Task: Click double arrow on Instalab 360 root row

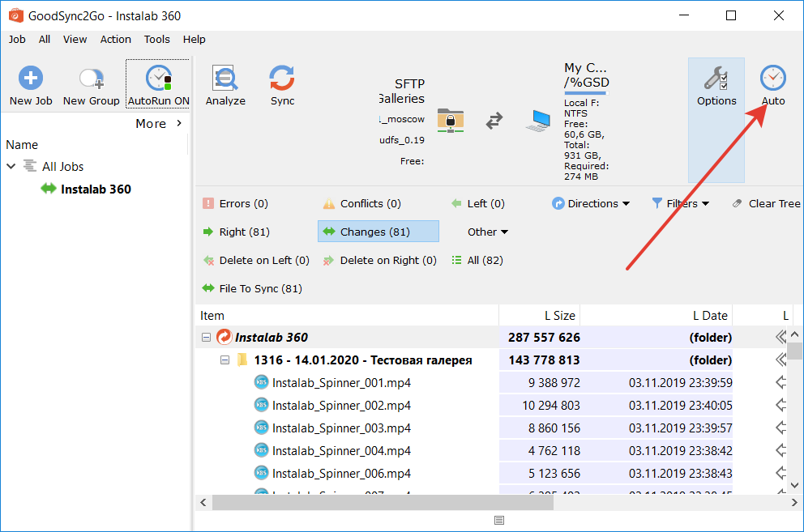Action: (780, 337)
